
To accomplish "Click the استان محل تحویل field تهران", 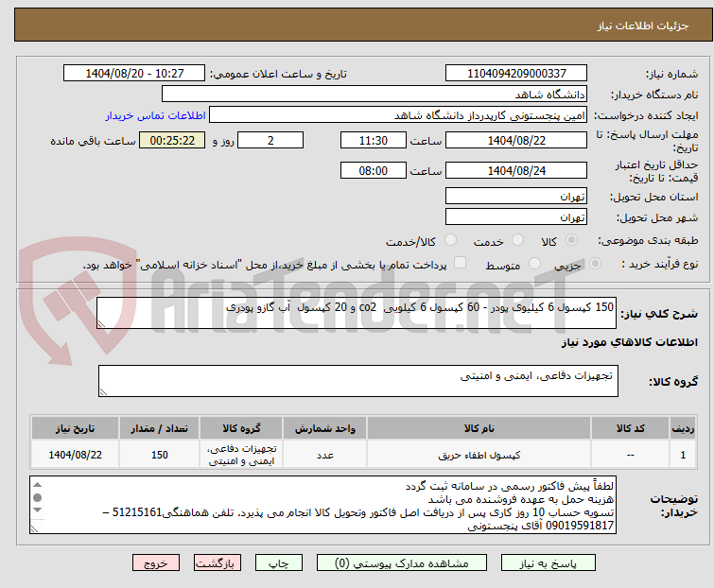I will 516,196.
